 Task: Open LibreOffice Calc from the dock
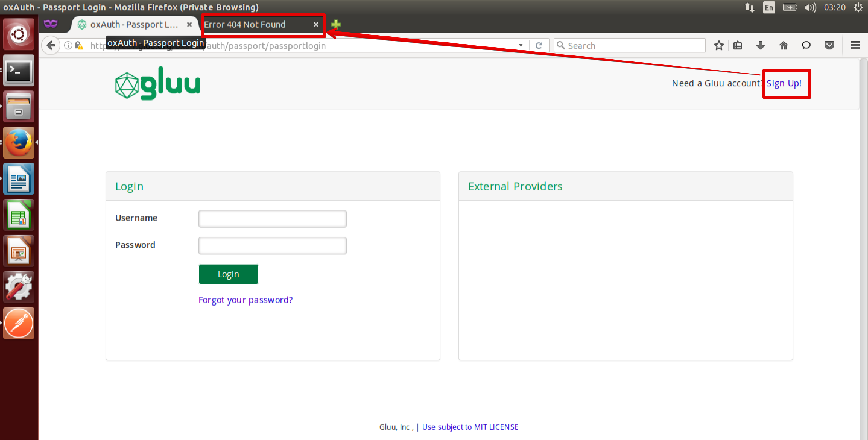pyautogui.click(x=18, y=215)
